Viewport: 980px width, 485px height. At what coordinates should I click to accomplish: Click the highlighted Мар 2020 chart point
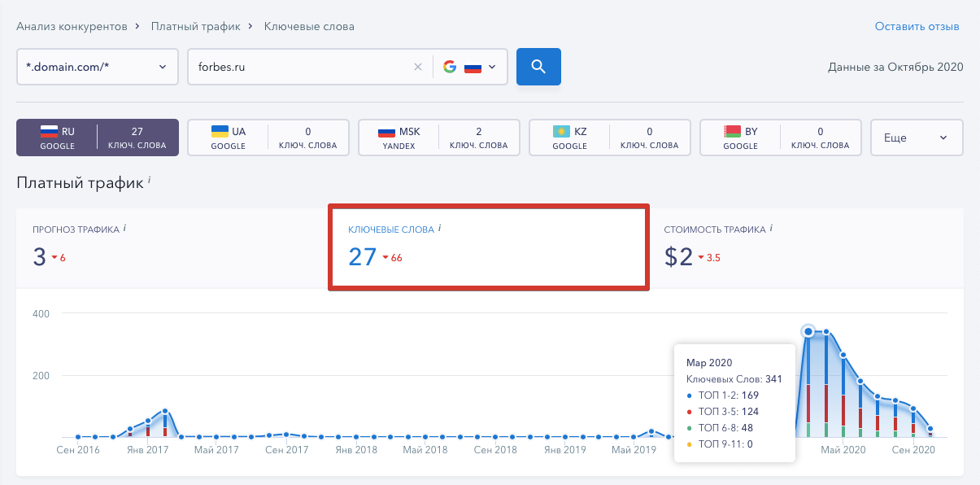pos(808,331)
